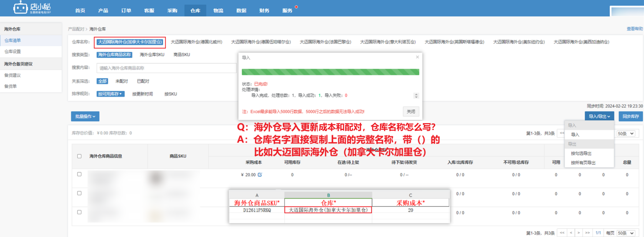The image size is (644, 237).
Task: Open the 批量操作 dropdown
Action: (85, 116)
